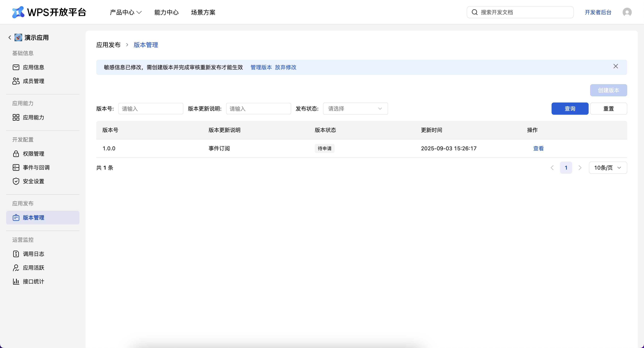Open 应用活跃 user activity icon
Image resolution: width=644 pixels, height=348 pixels.
(x=16, y=268)
